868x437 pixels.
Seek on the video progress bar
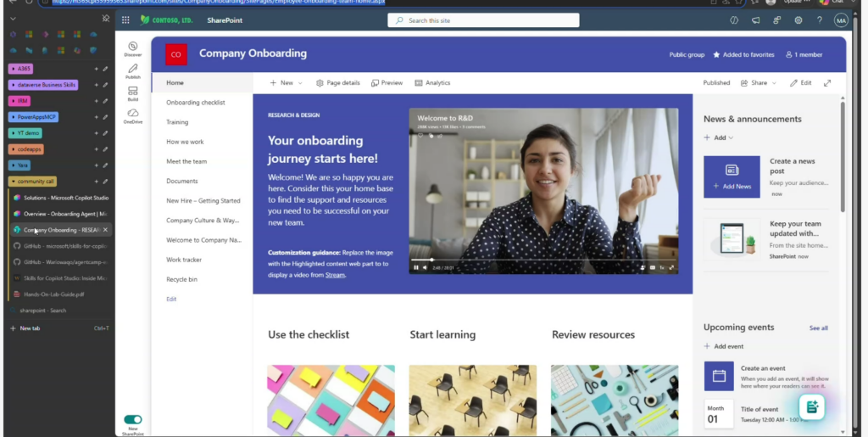(x=543, y=260)
